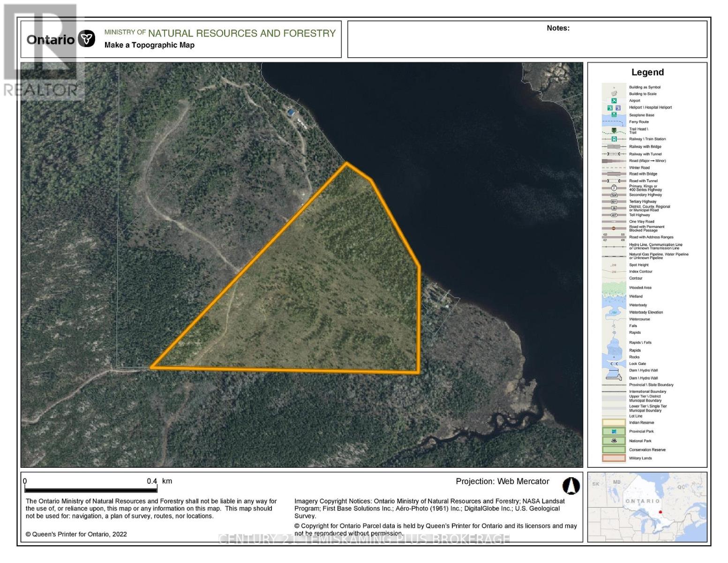Click the Toll Highway 407 shield symbol
Image resolution: width=728 pixels, height=563 pixels.
[614, 215]
